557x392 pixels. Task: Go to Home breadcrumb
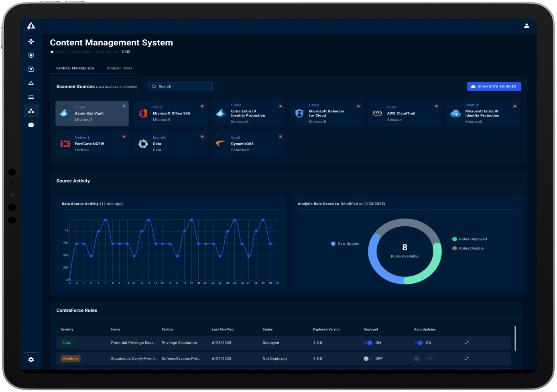pos(61,52)
